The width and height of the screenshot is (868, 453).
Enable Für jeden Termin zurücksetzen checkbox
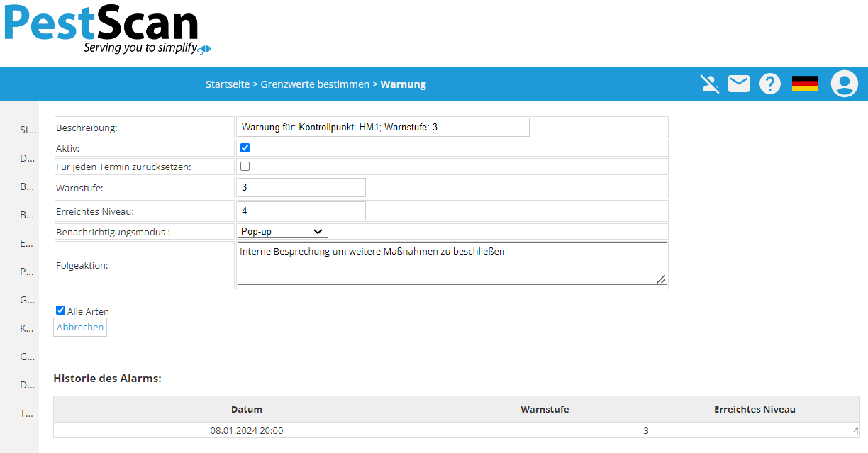[x=245, y=167]
